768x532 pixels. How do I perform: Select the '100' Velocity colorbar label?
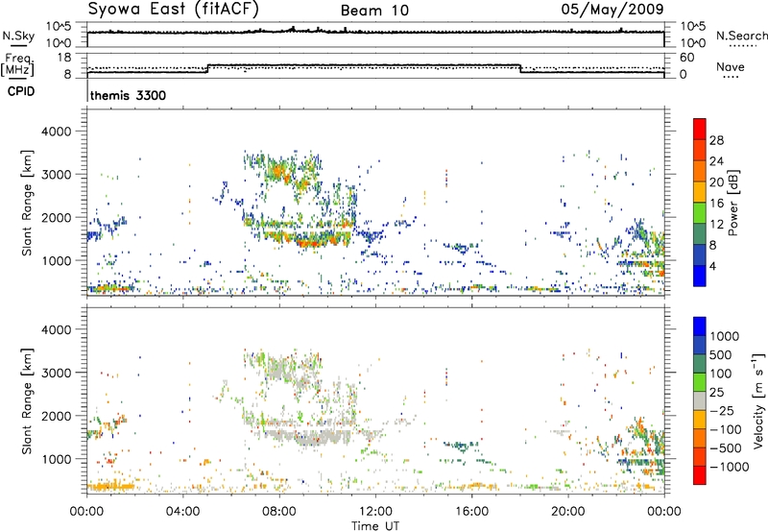coord(721,374)
